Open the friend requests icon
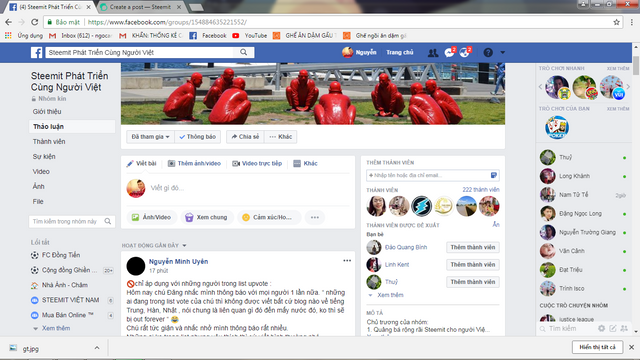The height and width of the screenshot is (360, 640). (x=433, y=52)
